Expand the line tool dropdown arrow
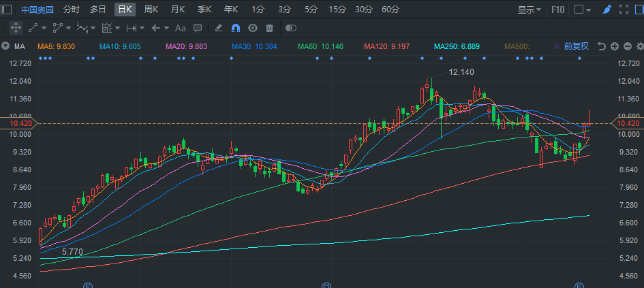Viewport: 644px width, 288px height. pyautogui.click(x=44, y=29)
